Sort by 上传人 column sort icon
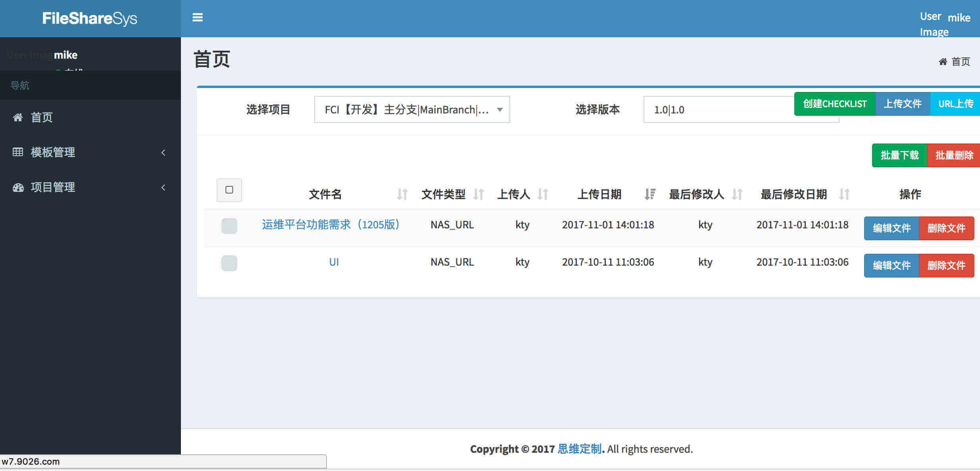 542,194
